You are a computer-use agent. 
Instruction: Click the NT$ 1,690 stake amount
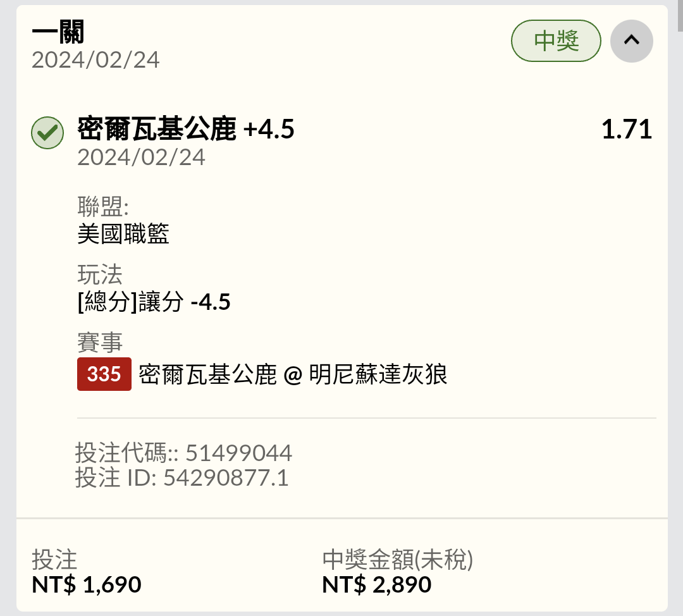(x=87, y=584)
